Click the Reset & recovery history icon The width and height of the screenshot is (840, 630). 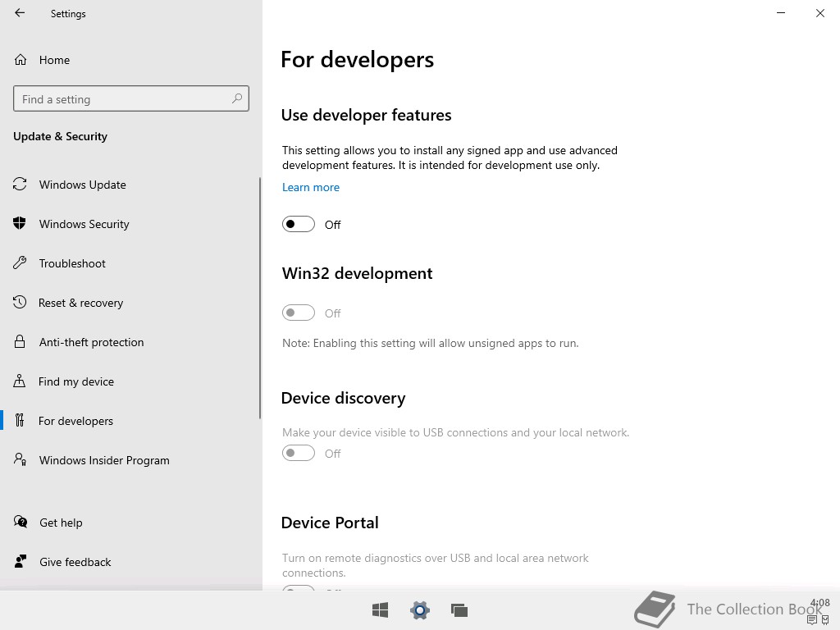(20, 302)
